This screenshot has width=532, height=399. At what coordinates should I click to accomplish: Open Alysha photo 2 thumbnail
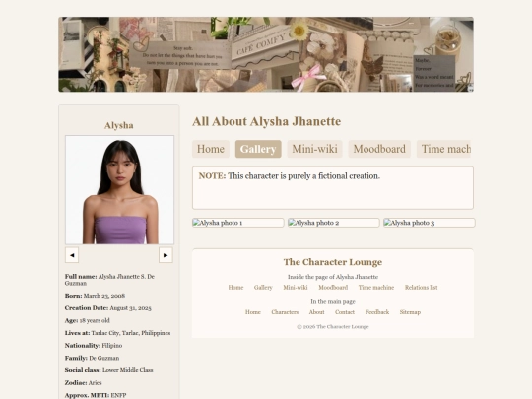coord(334,223)
